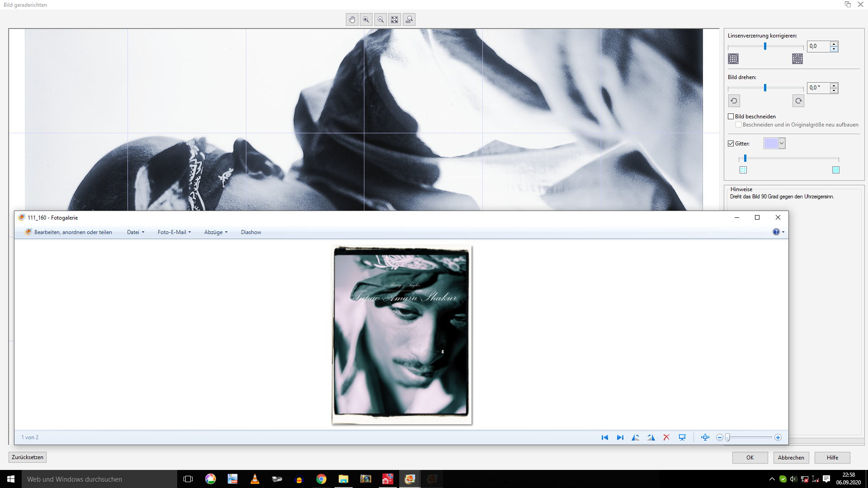Open Google Chrome from taskbar
Screen dimensions: 868x488
[321, 479]
